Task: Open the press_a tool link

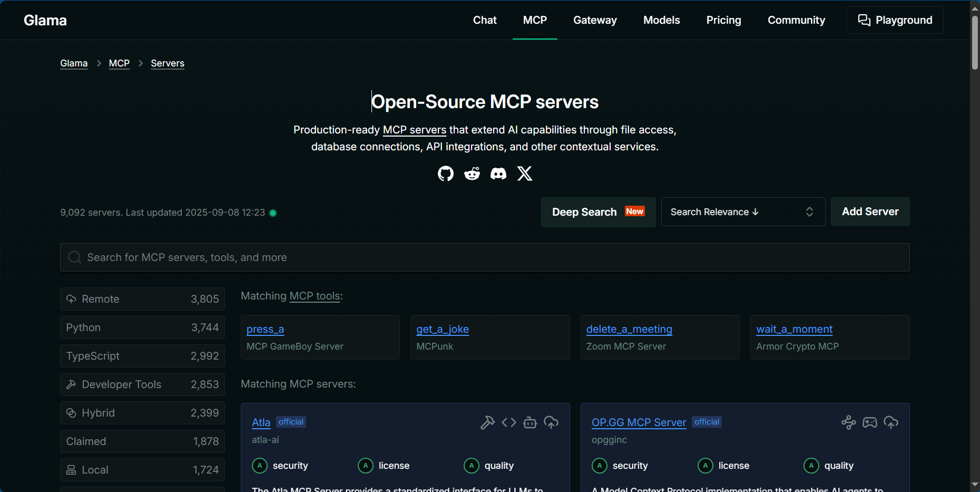Action: [265, 329]
